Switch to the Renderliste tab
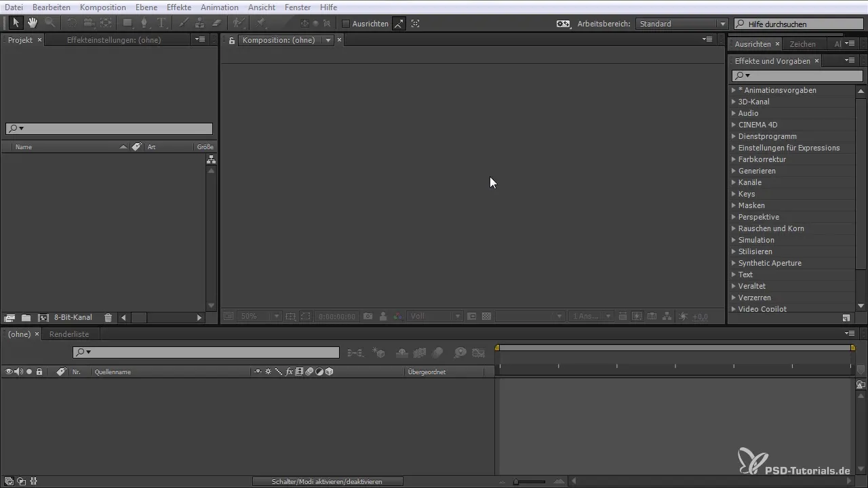868x488 pixels. [69, 334]
